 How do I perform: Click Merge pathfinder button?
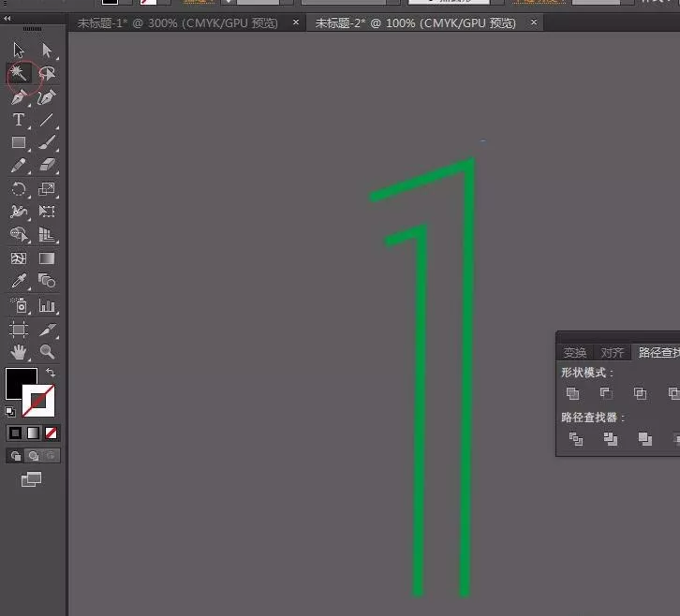pos(644,439)
